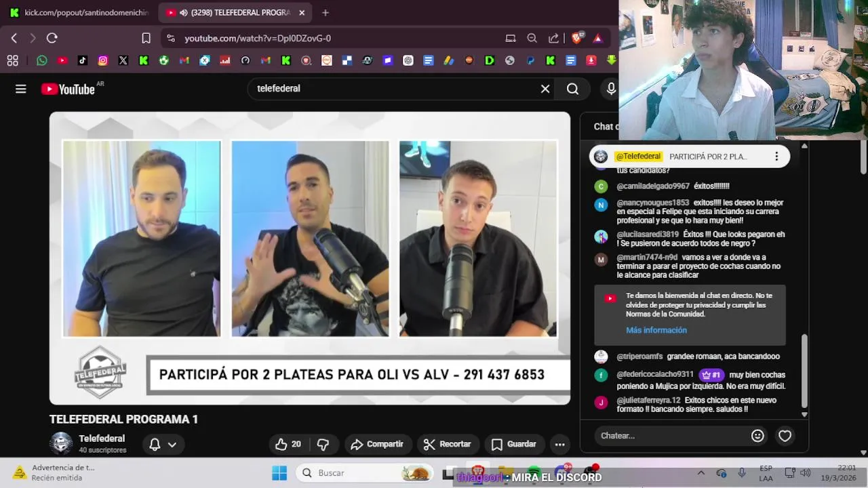Image resolution: width=868 pixels, height=488 pixels.
Task: Open X (Twitter) bookmark
Action: 123,60
